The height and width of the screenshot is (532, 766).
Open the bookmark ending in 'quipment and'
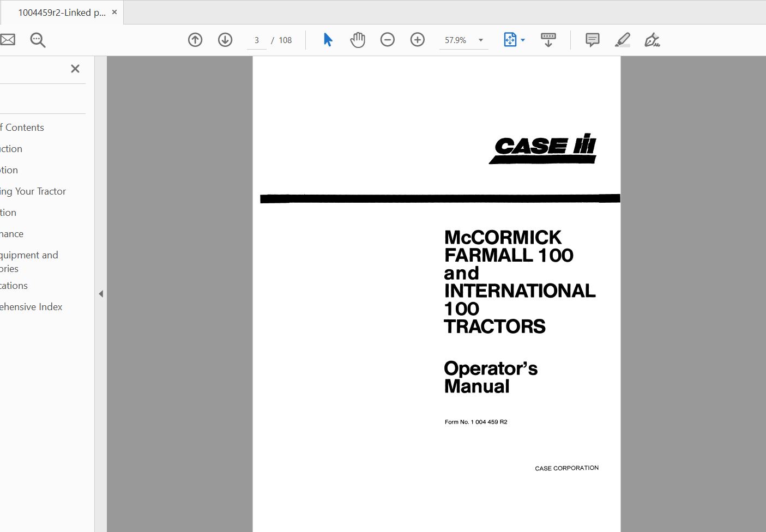click(29, 262)
